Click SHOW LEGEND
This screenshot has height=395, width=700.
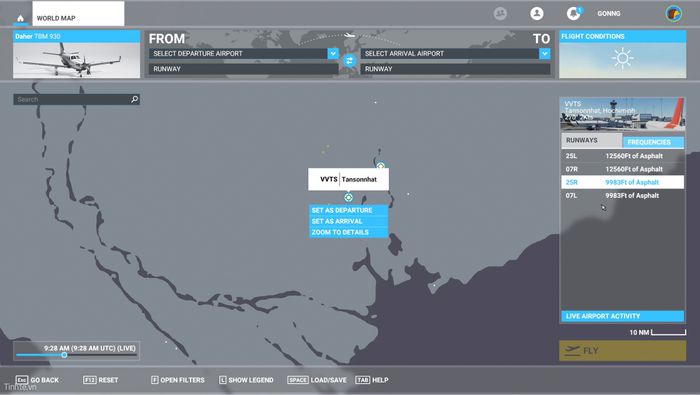click(246, 380)
